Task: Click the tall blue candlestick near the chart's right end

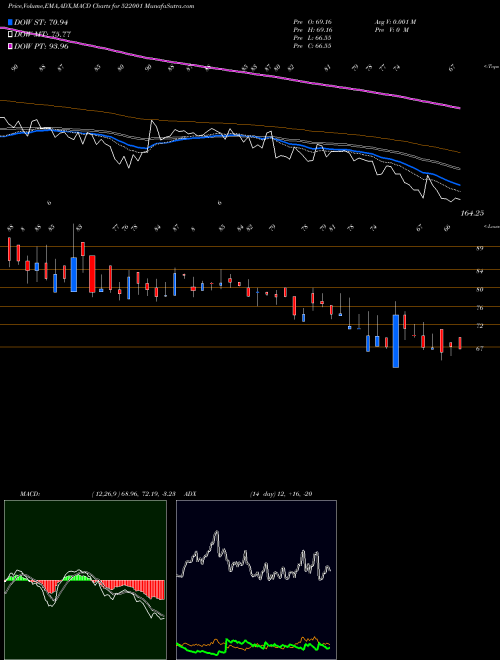Action: pyautogui.click(x=396, y=341)
